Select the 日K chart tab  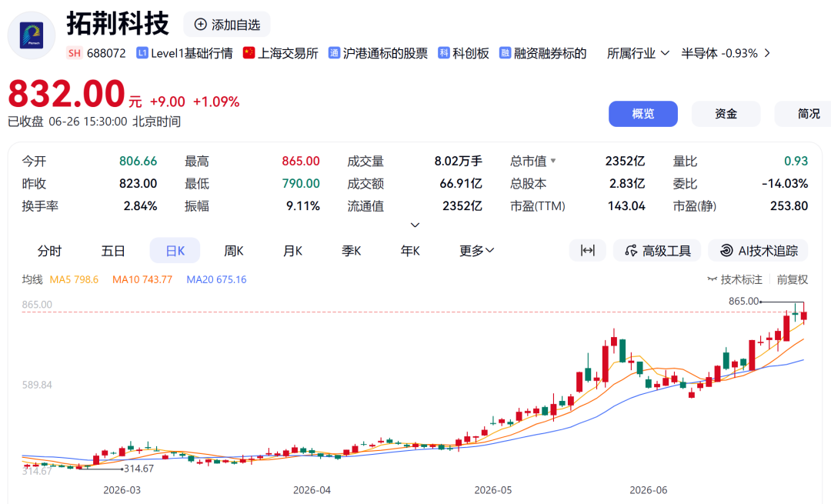click(x=175, y=251)
